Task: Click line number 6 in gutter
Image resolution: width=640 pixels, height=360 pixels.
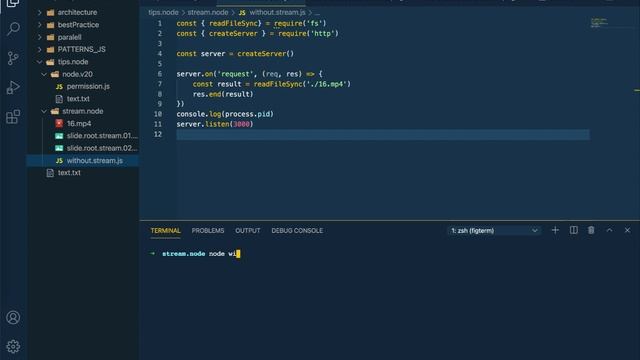Action: [x=160, y=74]
